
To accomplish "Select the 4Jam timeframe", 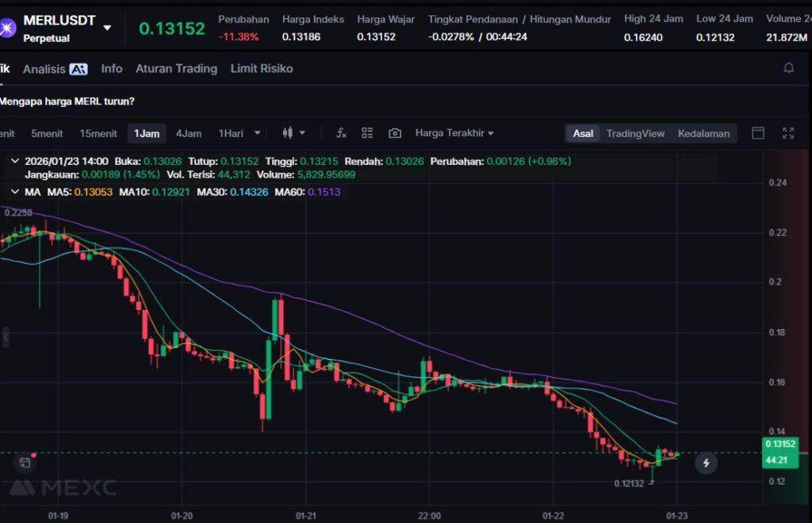I will click(x=189, y=133).
